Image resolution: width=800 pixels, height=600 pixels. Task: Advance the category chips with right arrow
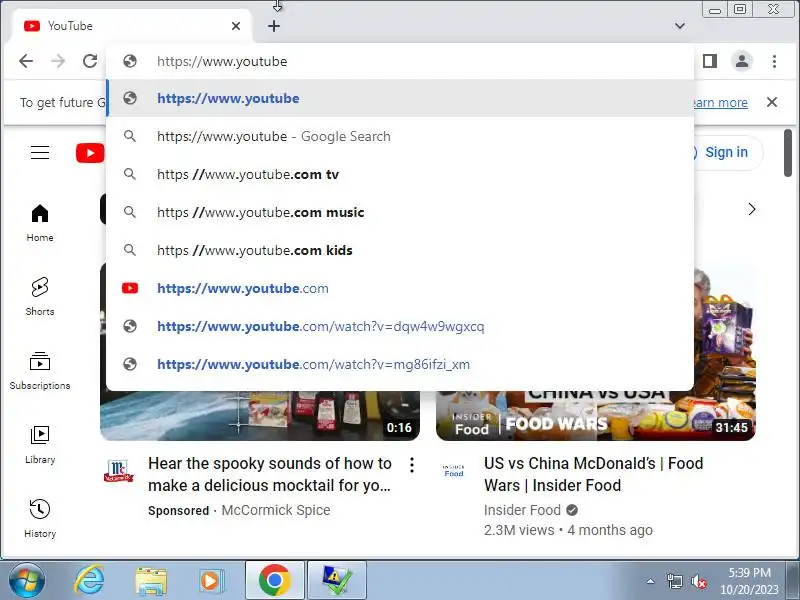pos(752,209)
